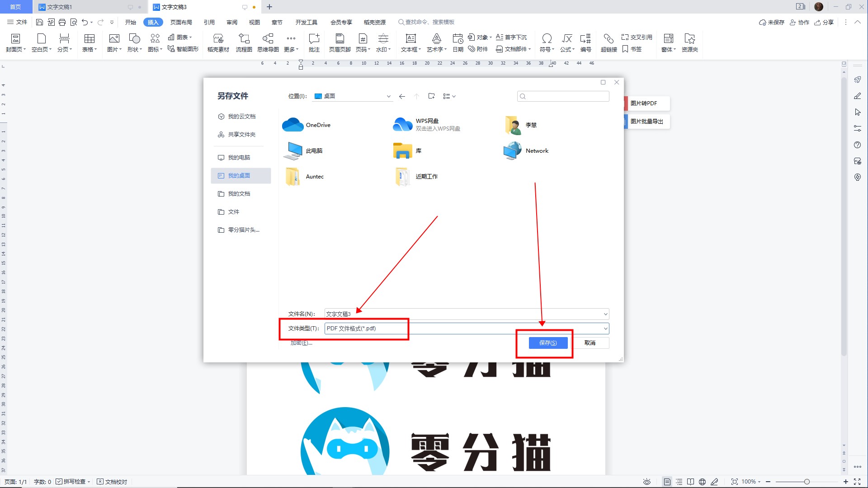This screenshot has height=488, width=868.
Task: Open the 开始 ribbon tab
Action: point(131,22)
